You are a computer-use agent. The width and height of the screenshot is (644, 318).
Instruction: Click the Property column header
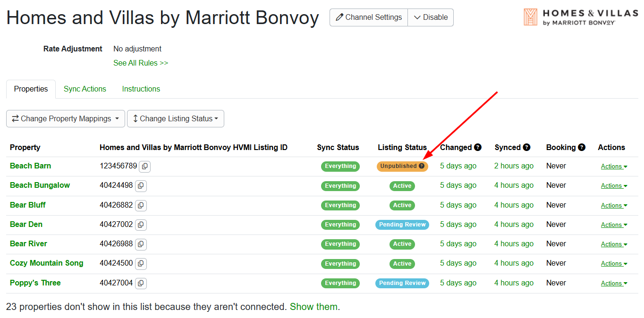[25, 147]
